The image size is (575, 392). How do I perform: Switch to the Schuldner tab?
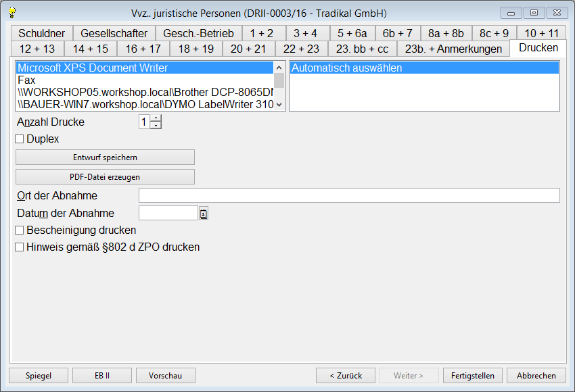(x=42, y=33)
